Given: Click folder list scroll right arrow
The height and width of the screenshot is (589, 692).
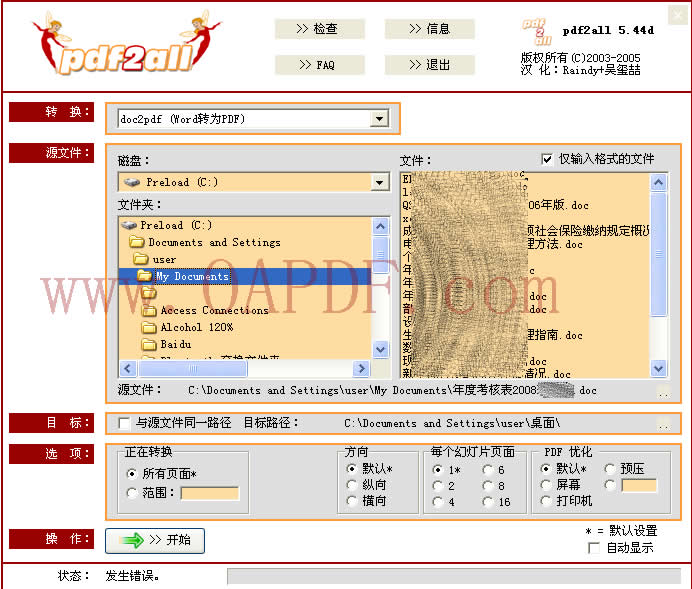Looking at the screenshot, I should (361, 368).
